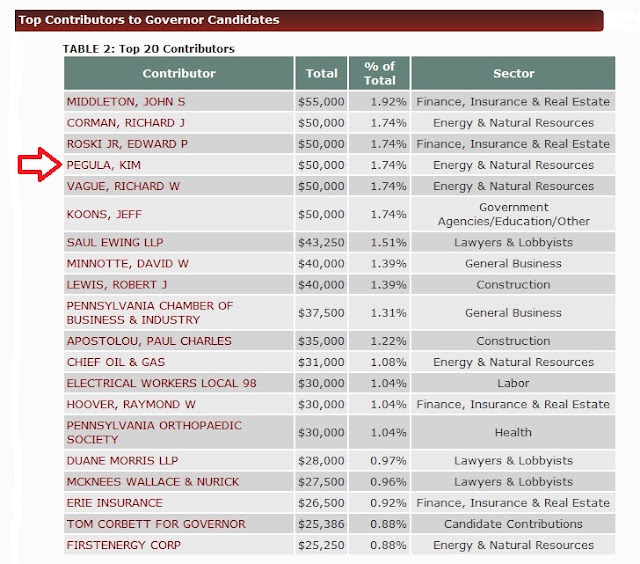Open CHIEF OIL & GAS link

[x=116, y=362]
